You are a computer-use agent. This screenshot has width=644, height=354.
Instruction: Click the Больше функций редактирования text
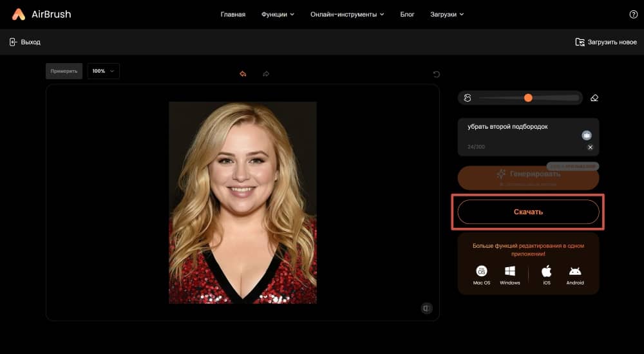point(528,250)
